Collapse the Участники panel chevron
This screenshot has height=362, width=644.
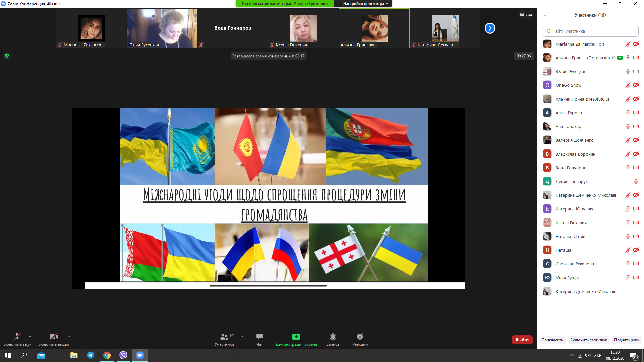tap(545, 15)
